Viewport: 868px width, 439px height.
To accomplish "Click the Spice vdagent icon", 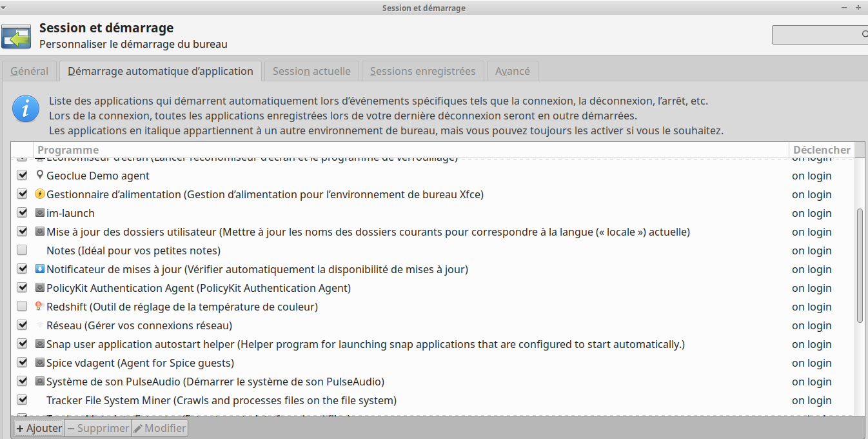I will [x=40, y=362].
